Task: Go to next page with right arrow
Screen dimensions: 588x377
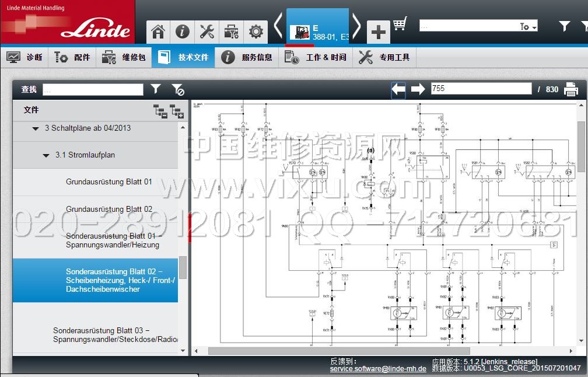Action: point(418,89)
